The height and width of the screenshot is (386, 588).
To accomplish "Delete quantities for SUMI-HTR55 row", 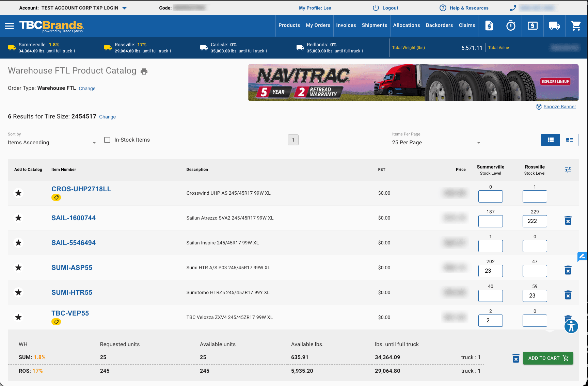I will pos(568,295).
